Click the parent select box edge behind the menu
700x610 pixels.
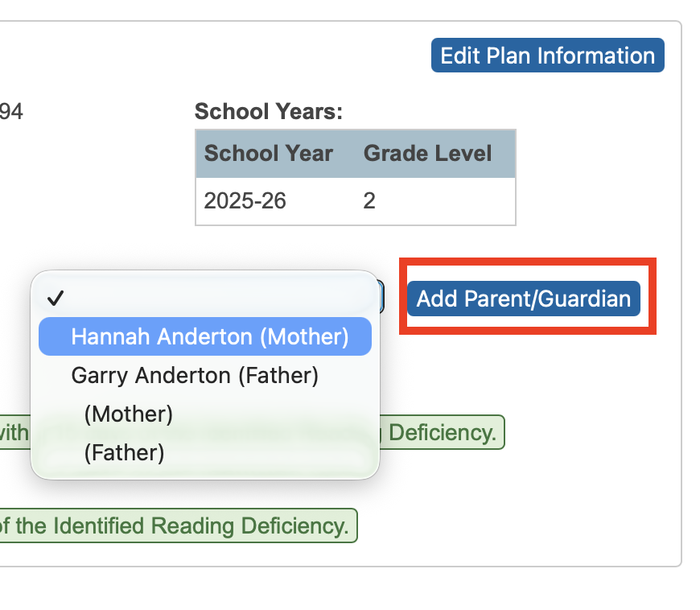point(382,297)
